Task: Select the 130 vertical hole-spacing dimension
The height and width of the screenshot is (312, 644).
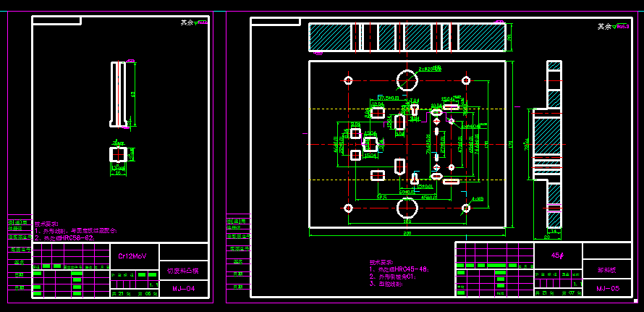Action: [486, 144]
